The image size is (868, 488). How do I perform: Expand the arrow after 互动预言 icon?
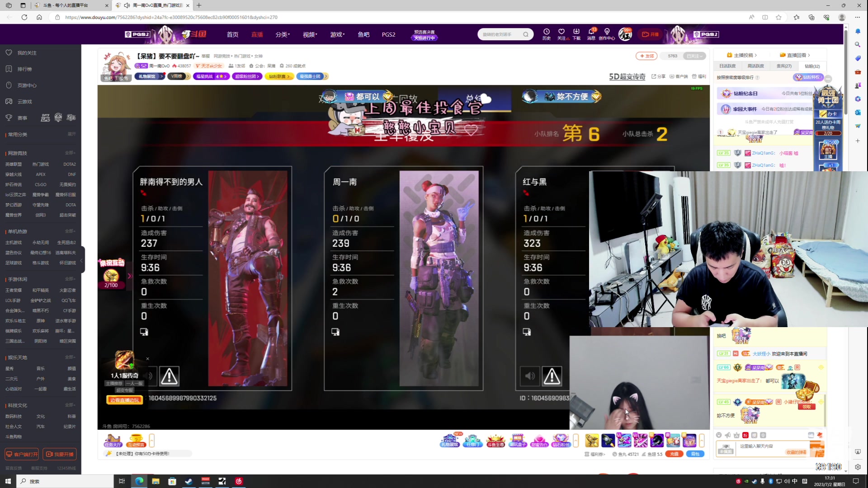(x=151, y=440)
